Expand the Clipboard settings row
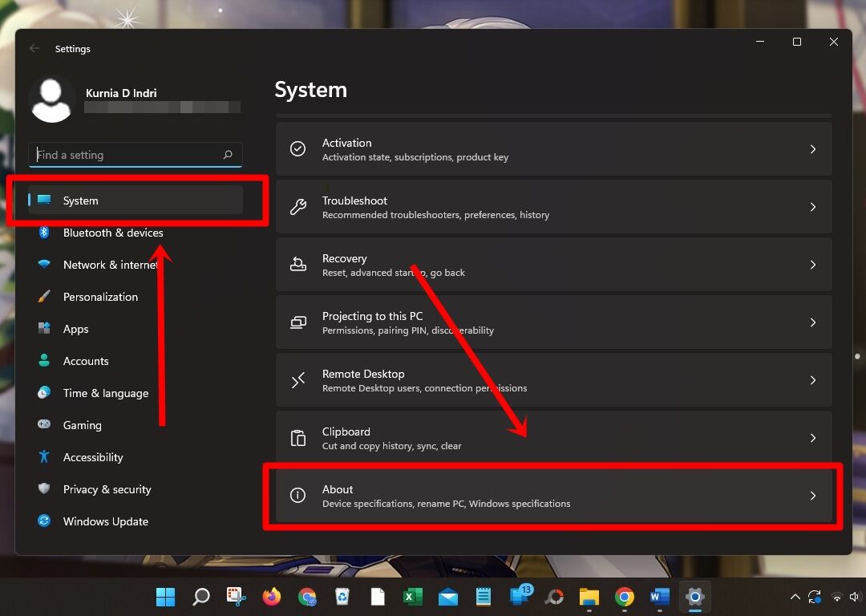This screenshot has height=616, width=866. pos(553,438)
